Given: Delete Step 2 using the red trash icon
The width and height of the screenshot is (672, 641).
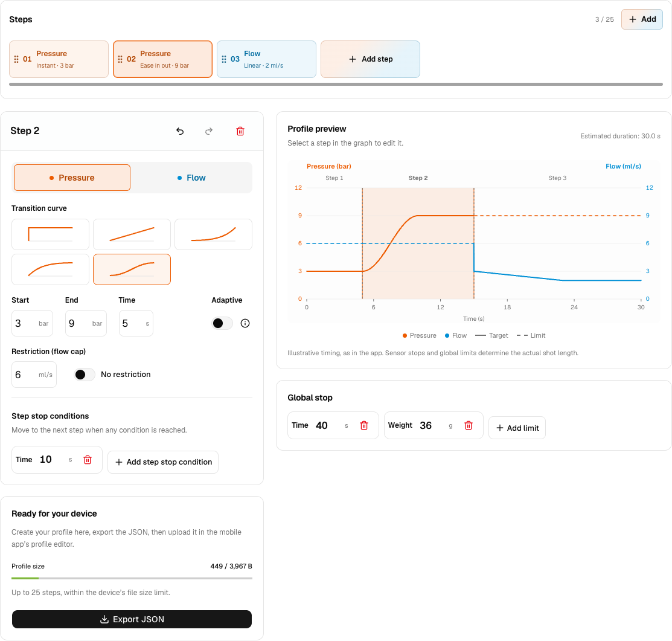Looking at the screenshot, I should 240,131.
